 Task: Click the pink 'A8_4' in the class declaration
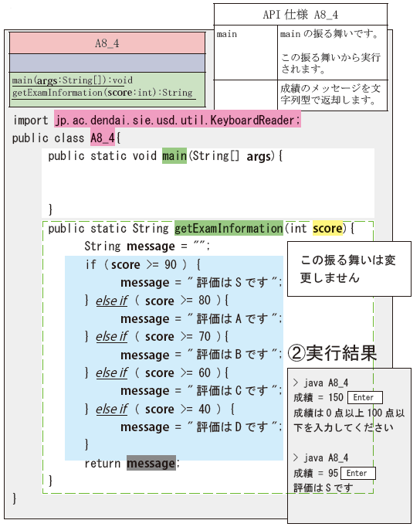[x=103, y=138]
